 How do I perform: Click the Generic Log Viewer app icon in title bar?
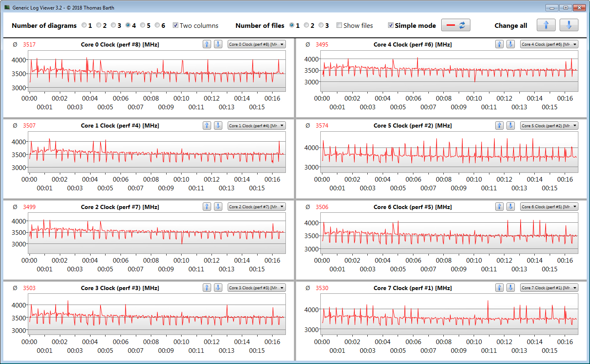[7, 7]
